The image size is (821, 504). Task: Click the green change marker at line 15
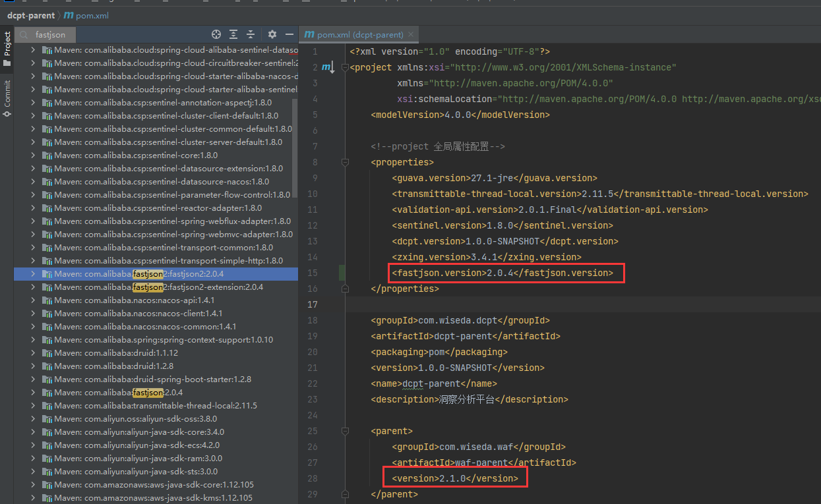(342, 273)
